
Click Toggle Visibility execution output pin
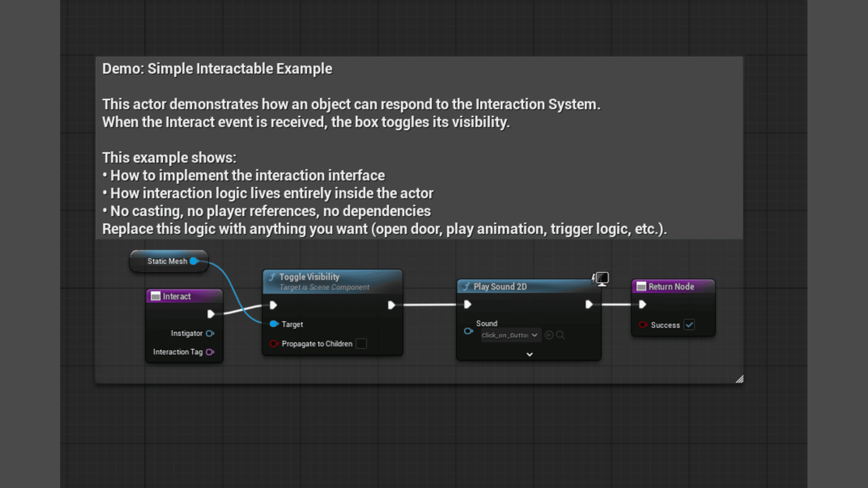tap(392, 305)
